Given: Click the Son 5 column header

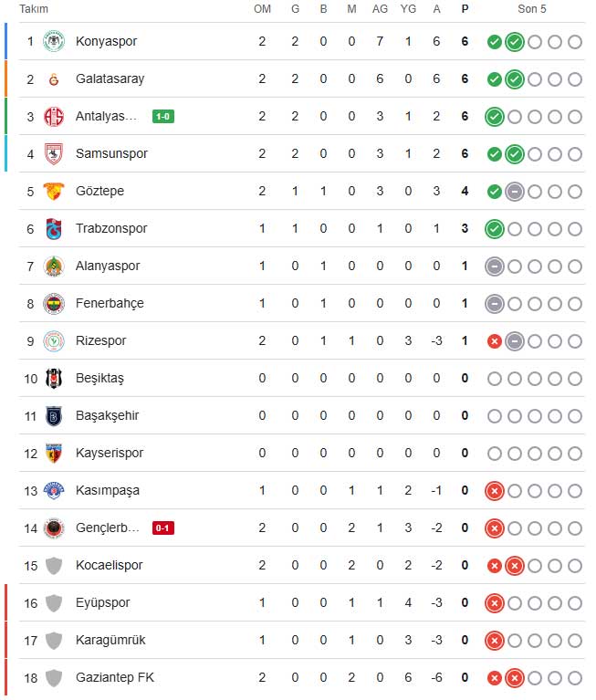Looking at the screenshot, I should click(x=532, y=8).
